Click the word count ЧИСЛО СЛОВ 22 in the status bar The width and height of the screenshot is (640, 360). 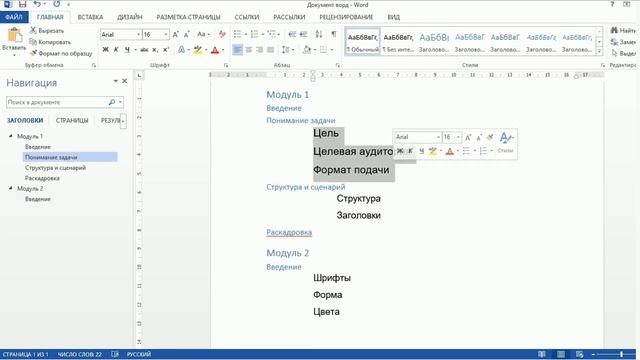coord(80,354)
